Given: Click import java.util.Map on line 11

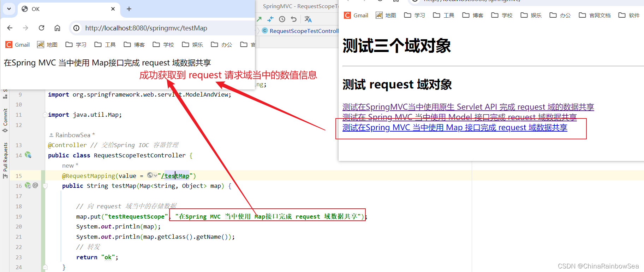Looking at the screenshot, I should pos(85,115).
